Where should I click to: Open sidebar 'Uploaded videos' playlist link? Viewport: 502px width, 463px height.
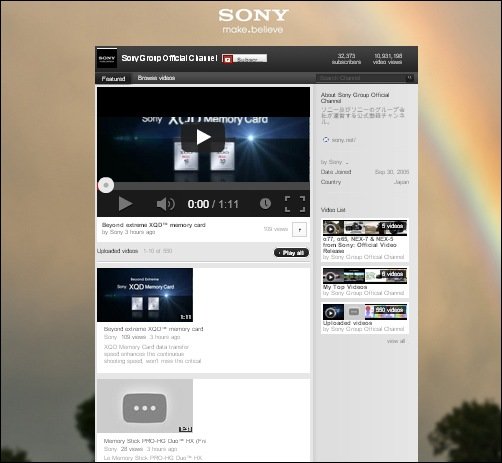point(347,323)
